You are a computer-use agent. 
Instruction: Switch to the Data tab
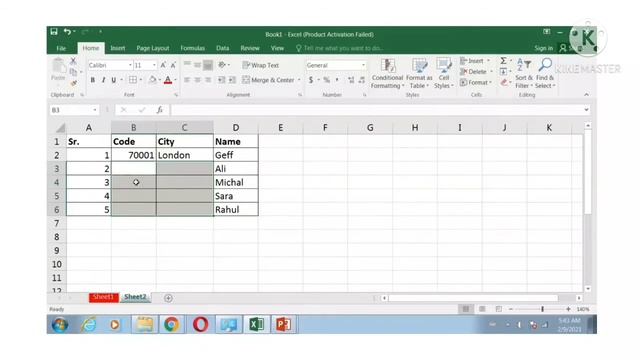[x=222, y=48]
